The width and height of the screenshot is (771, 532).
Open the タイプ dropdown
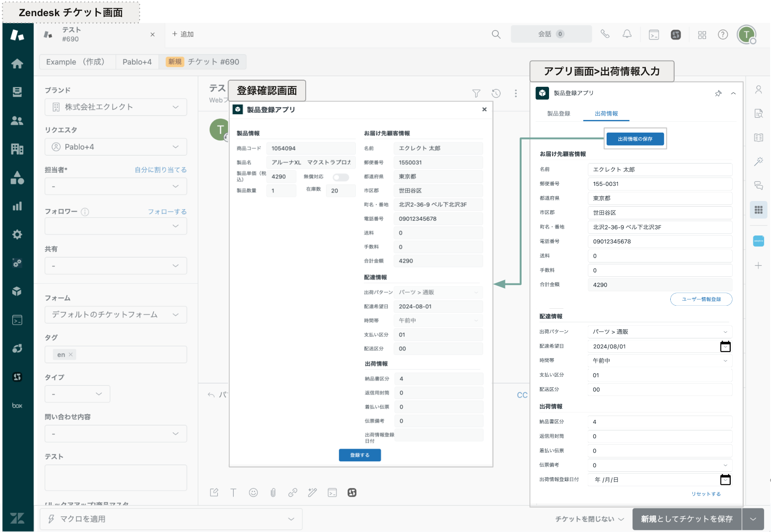[x=77, y=394]
